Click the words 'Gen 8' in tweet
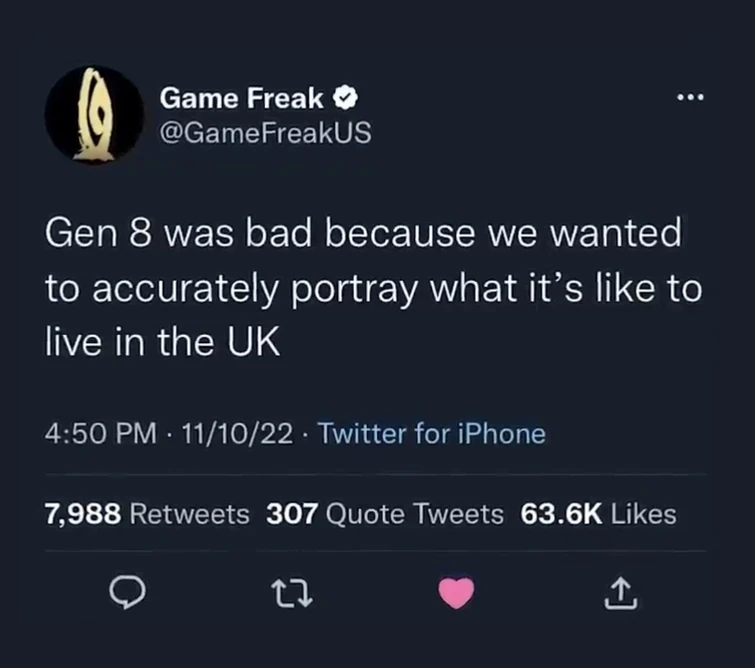This screenshot has height=668, width=755. pyautogui.click(x=96, y=234)
